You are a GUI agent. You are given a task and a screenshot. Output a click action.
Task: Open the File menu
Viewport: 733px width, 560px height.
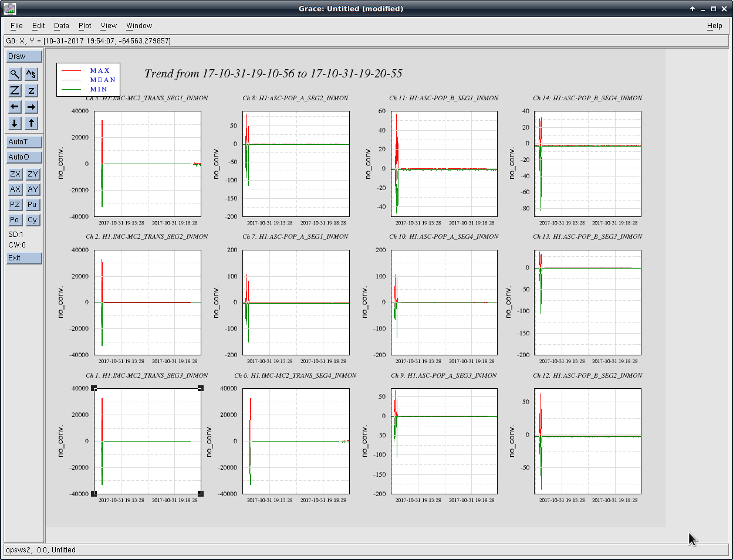coord(16,26)
